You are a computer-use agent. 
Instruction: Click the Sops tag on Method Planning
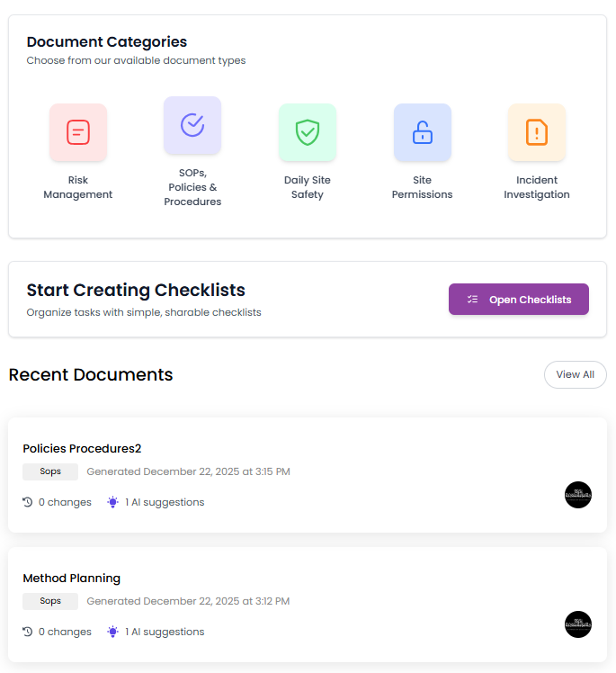point(50,601)
